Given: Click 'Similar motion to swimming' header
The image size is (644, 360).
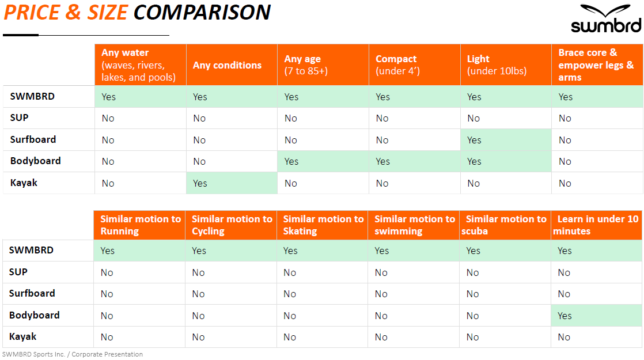Looking at the screenshot, I should point(414,225).
